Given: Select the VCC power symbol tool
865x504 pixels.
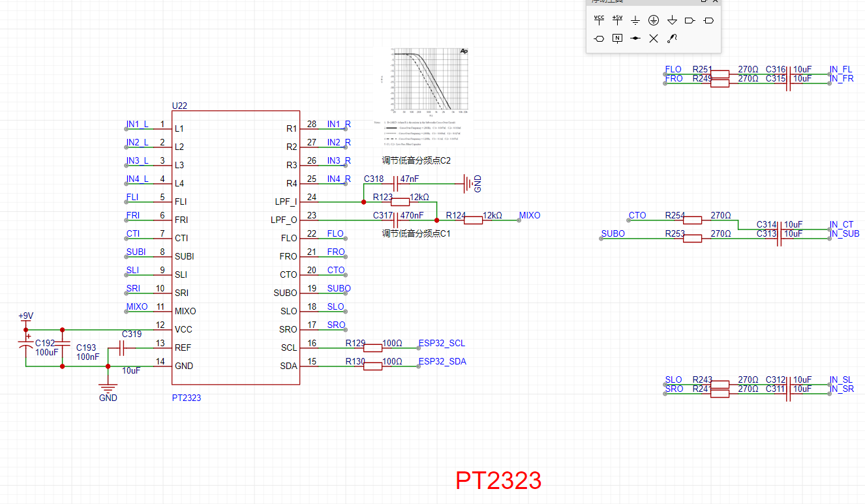Looking at the screenshot, I should (x=599, y=20).
